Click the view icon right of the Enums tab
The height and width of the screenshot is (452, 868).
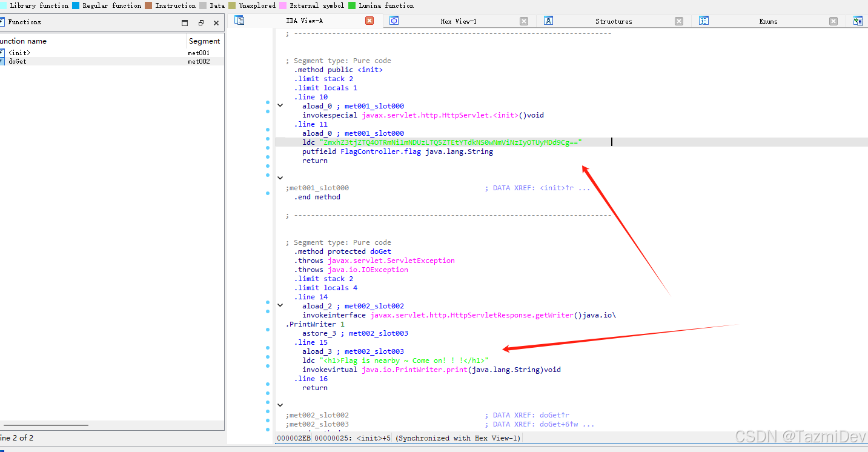click(x=858, y=20)
